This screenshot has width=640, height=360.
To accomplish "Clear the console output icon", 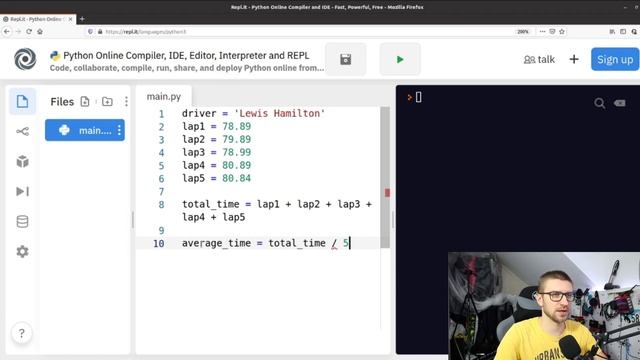I will (620, 103).
